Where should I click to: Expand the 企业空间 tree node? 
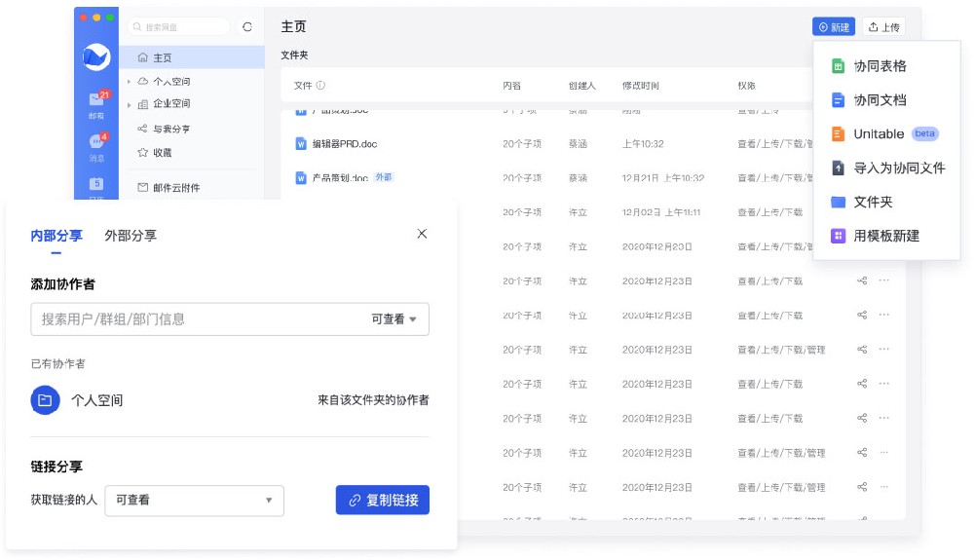(130, 104)
